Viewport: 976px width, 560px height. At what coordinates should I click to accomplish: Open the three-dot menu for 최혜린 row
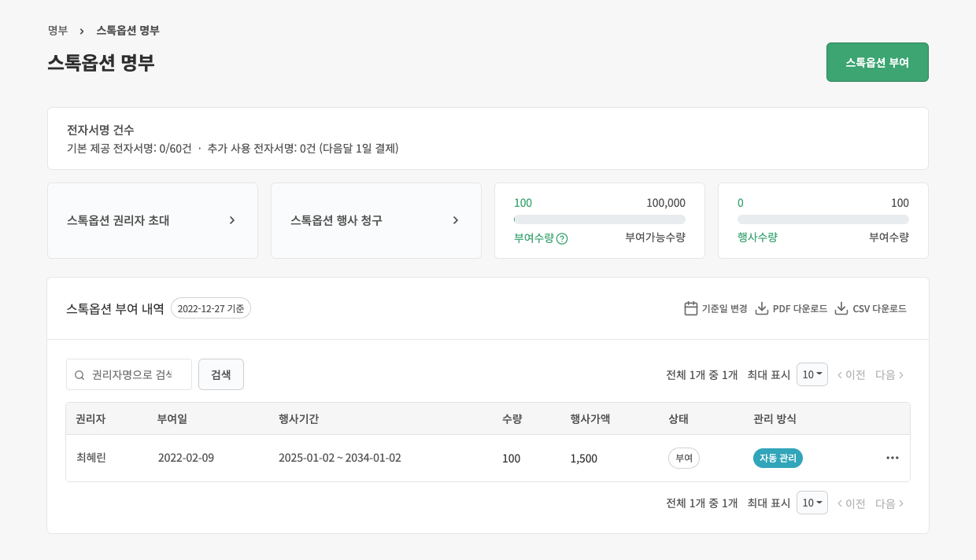[892, 458]
